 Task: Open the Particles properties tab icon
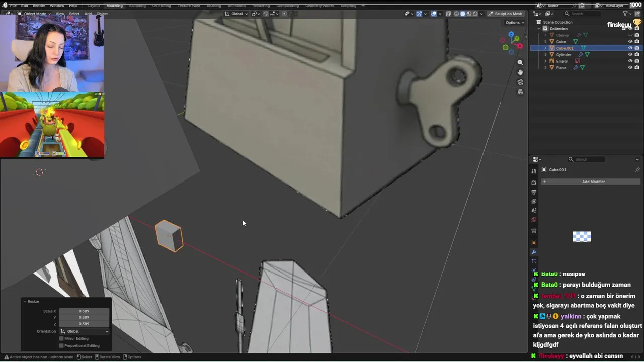coord(534,261)
